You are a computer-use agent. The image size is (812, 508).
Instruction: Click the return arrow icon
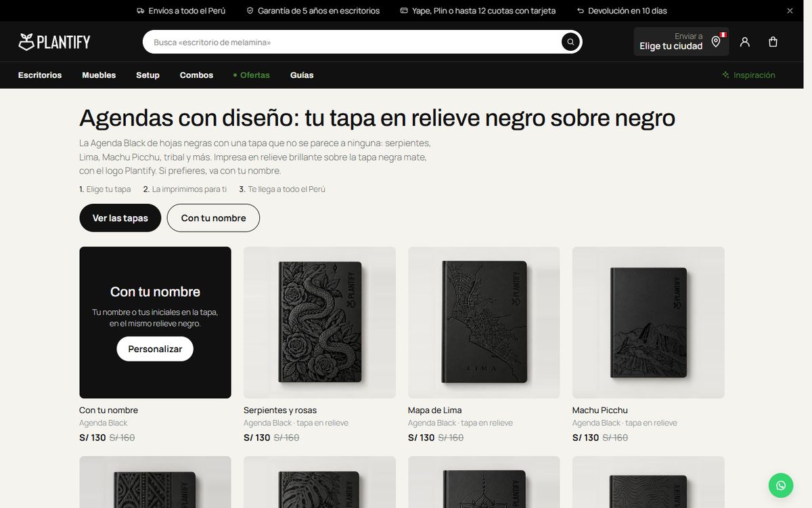581,11
